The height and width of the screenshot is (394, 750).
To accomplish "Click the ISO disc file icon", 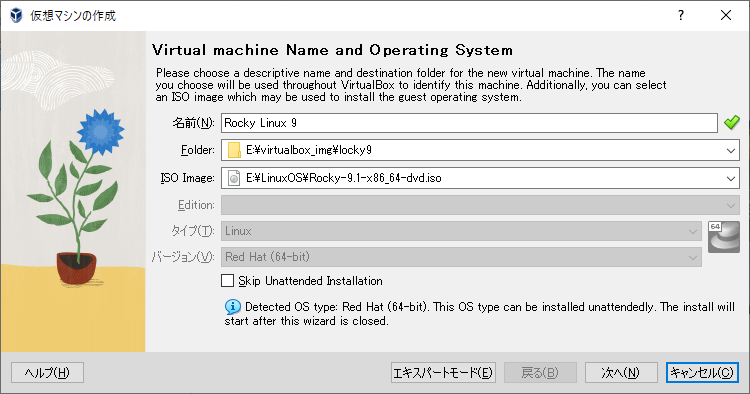I will (x=234, y=178).
